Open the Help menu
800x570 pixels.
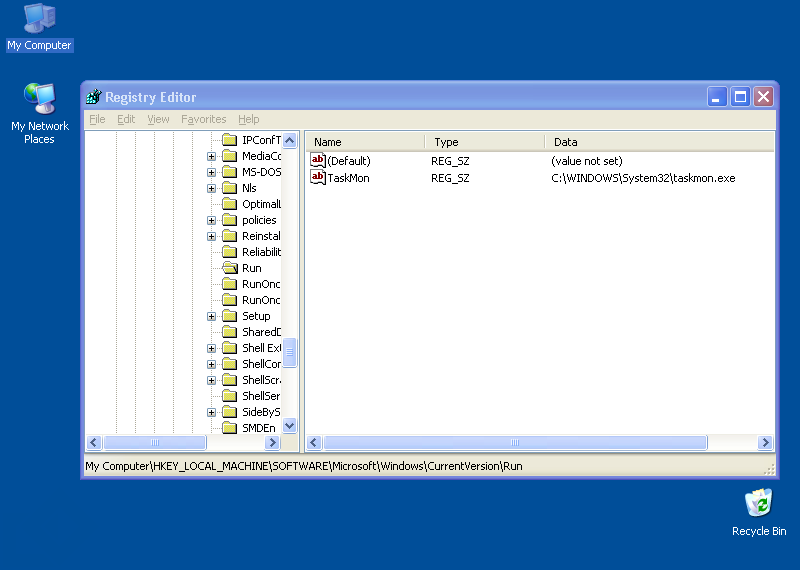click(248, 119)
